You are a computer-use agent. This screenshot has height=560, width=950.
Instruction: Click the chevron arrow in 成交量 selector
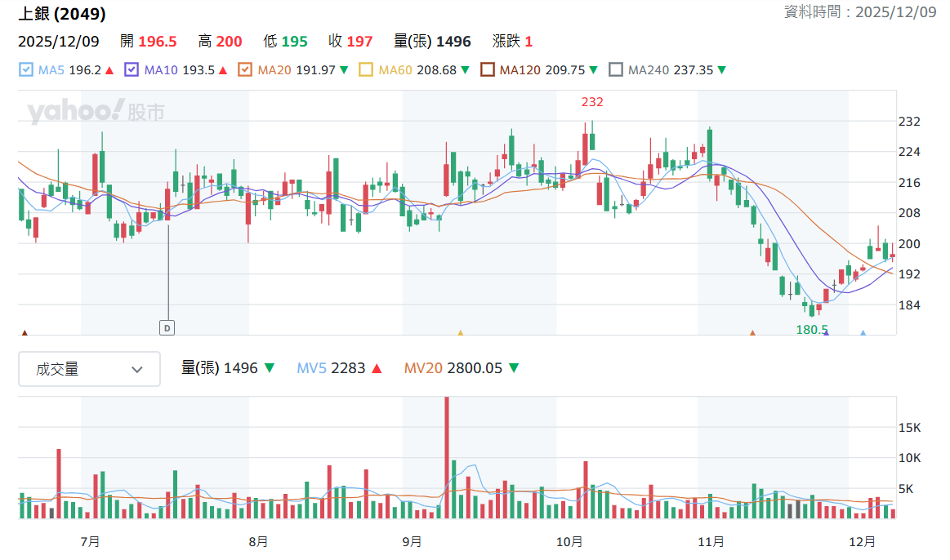pyautogui.click(x=137, y=369)
